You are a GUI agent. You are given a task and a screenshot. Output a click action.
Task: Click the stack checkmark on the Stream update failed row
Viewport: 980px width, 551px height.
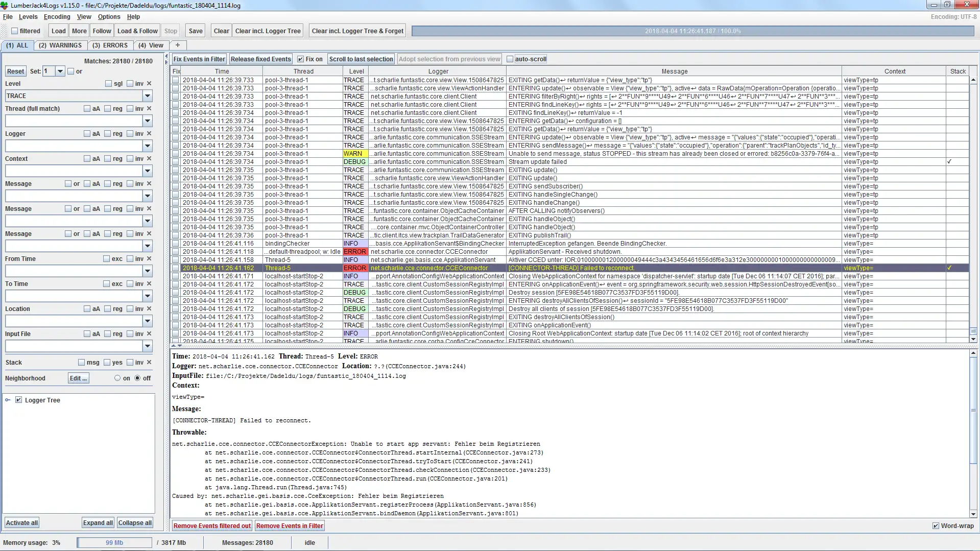click(x=949, y=161)
